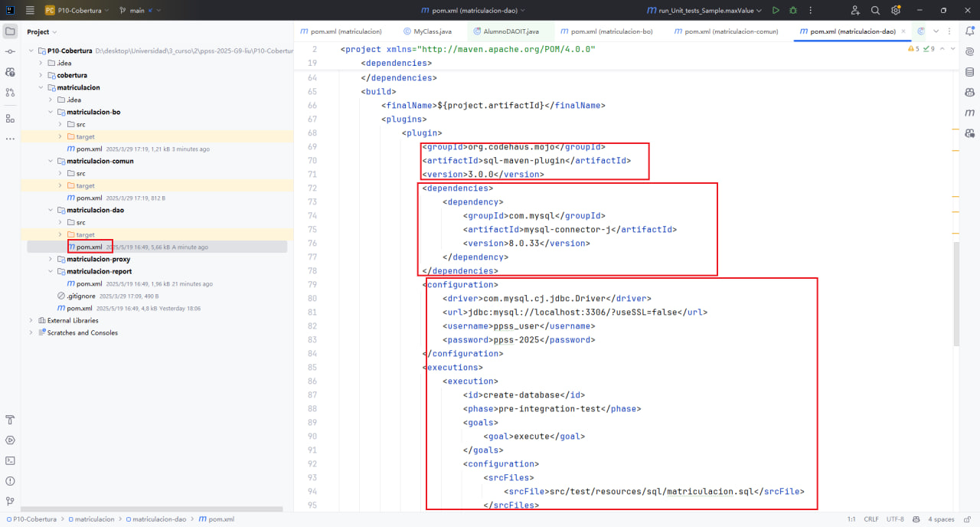Open editor tab options menu
The image size is (980, 527).
pyautogui.click(x=950, y=31)
